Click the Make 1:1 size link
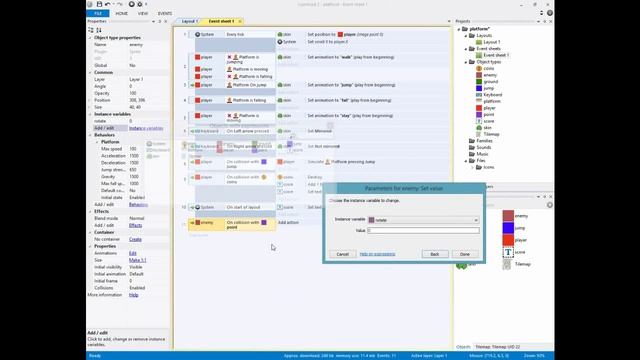This screenshot has height=360, width=640. tap(138, 260)
